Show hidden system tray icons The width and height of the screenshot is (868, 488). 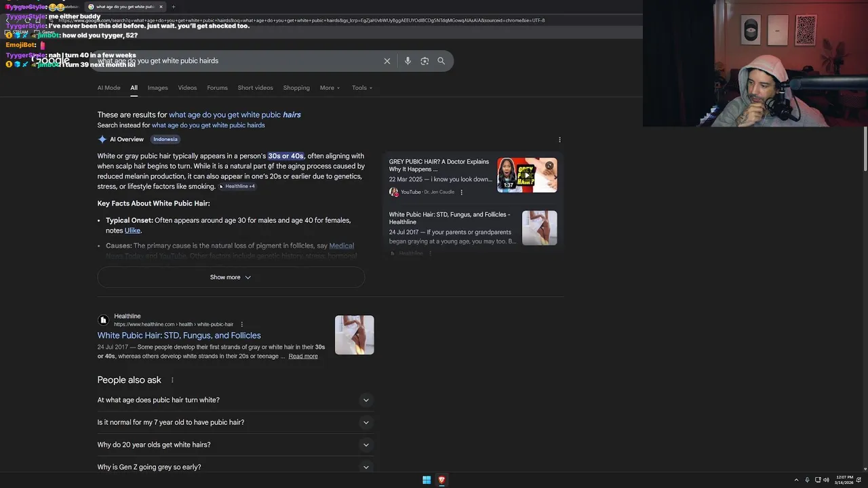click(x=797, y=480)
